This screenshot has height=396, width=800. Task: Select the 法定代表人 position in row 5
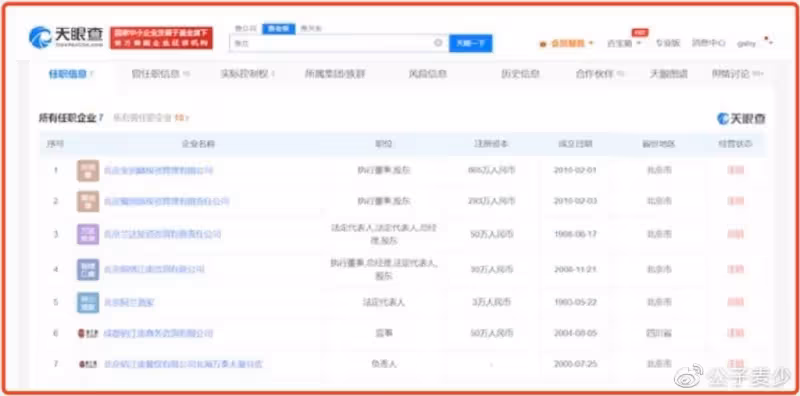click(384, 303)
